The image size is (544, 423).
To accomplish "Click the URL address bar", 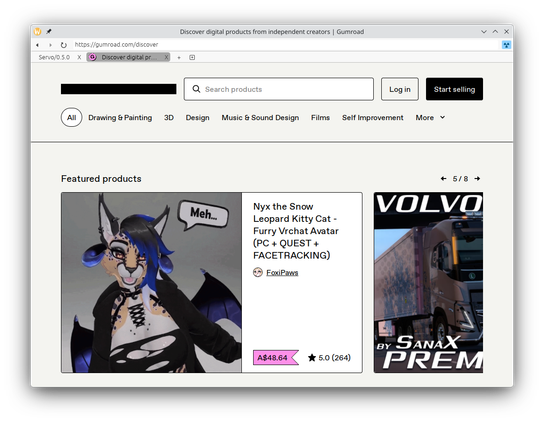I will pos(284,45).
